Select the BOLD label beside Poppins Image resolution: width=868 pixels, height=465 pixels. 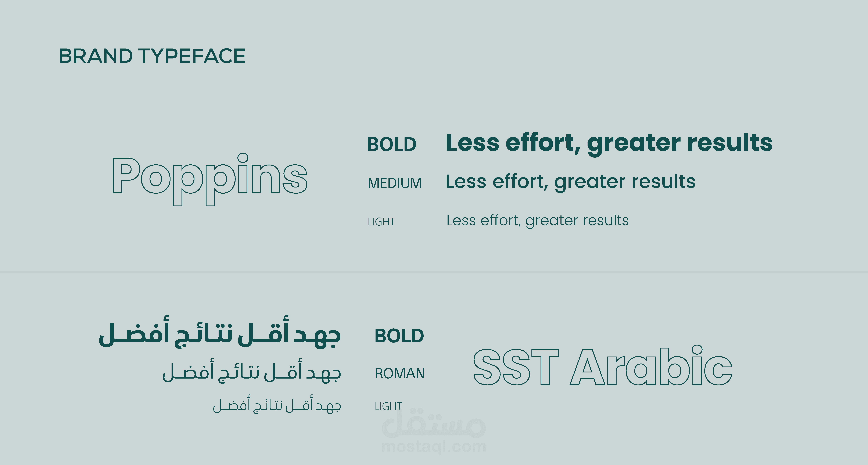tap(392, 144)
